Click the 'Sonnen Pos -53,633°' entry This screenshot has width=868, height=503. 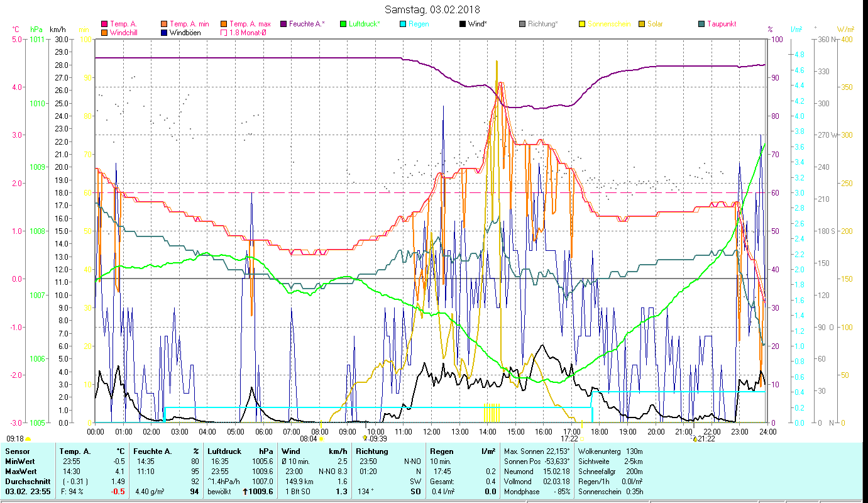tap(537, 462)
